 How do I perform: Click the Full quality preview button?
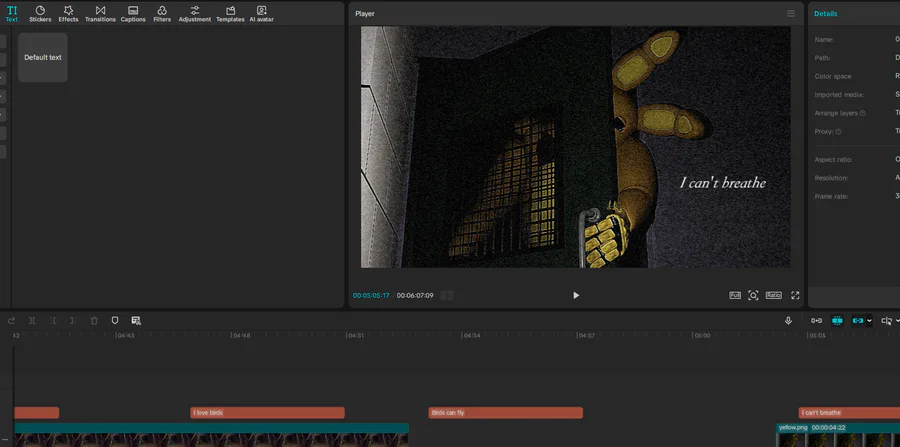point(735,295)
